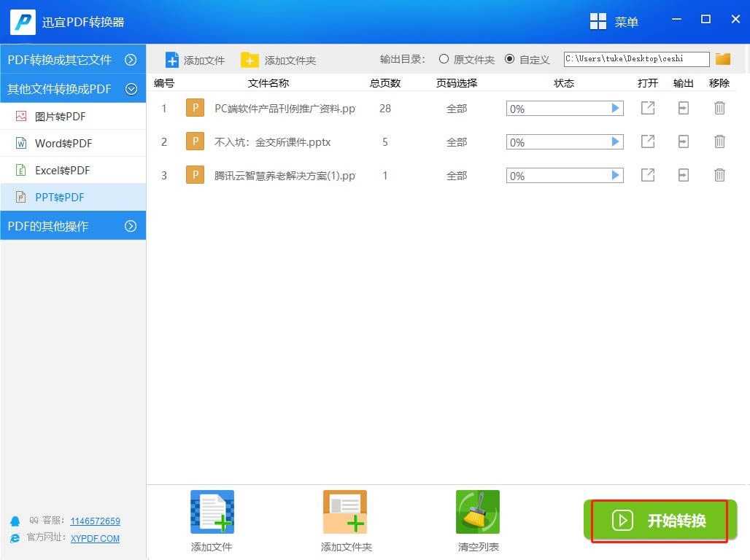Choose page range 全部 for PC端软件产品刊例推广资料 row

click(457, 109)
